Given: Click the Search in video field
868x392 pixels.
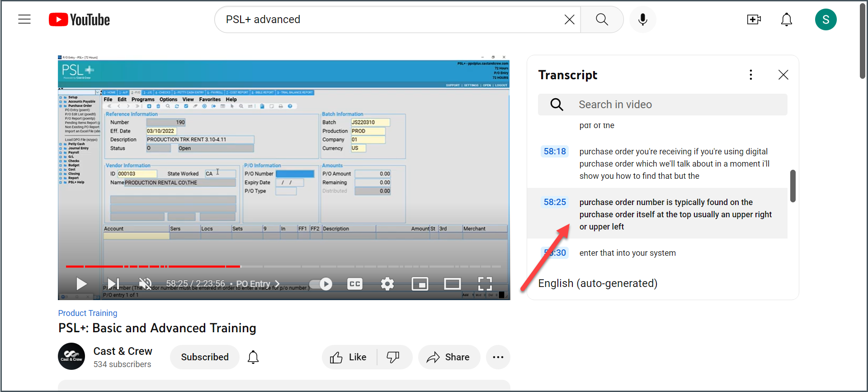Looking at the screenshot, I should click(x=663, y=105).
